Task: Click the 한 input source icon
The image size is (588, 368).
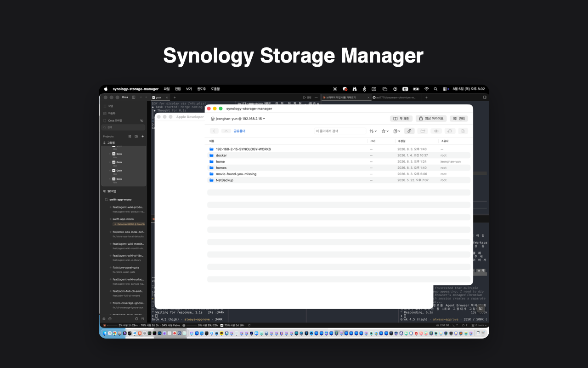Action: coord(405,89)
